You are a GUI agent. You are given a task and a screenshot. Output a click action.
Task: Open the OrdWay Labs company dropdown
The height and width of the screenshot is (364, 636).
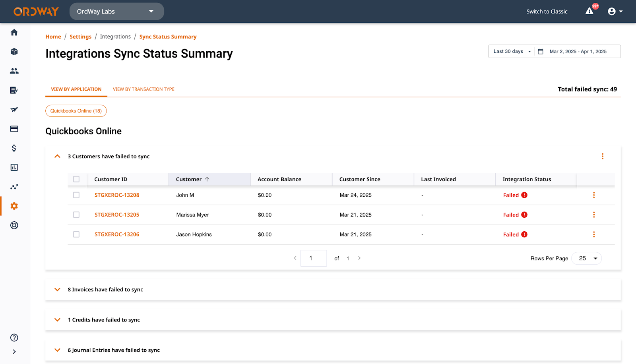(116, 12)
